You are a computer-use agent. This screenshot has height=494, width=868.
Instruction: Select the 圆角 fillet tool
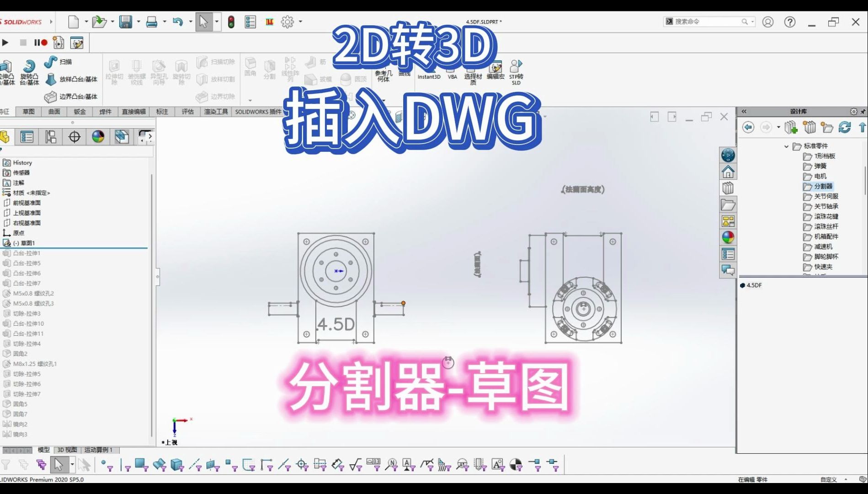[x=250, y=69]
